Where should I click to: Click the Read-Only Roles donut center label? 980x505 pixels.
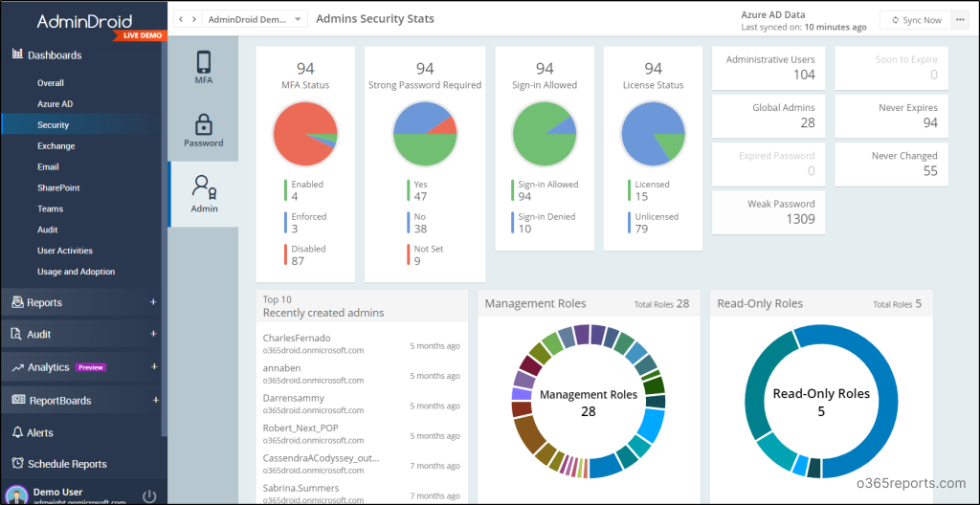tap(821, 402)
